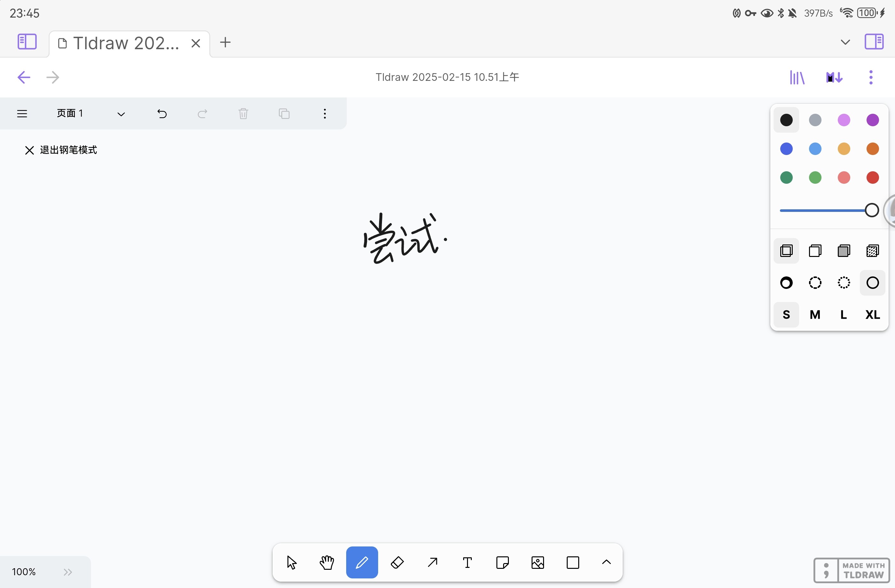
Task: Select the Sticky Note tool
Action: pos(502,562)
